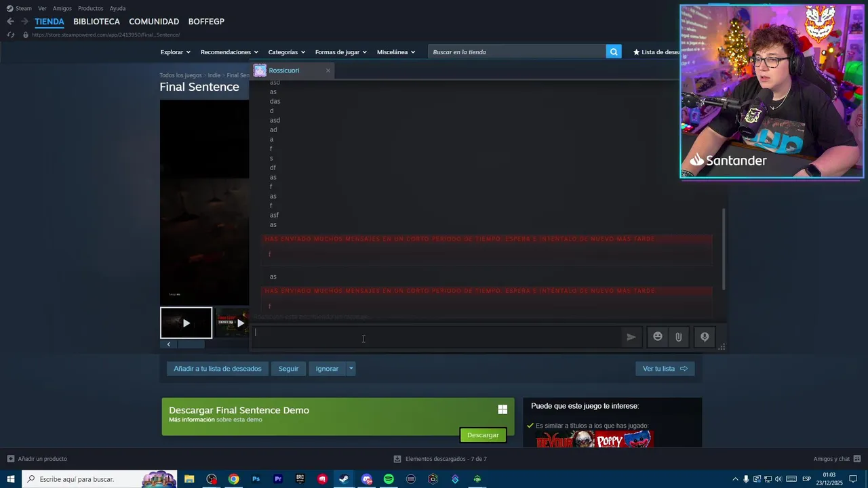The width and height of the screenshot is (868, 488).
Task: Play the first trailer thumbnail
Action: click(x=186, y=323)
